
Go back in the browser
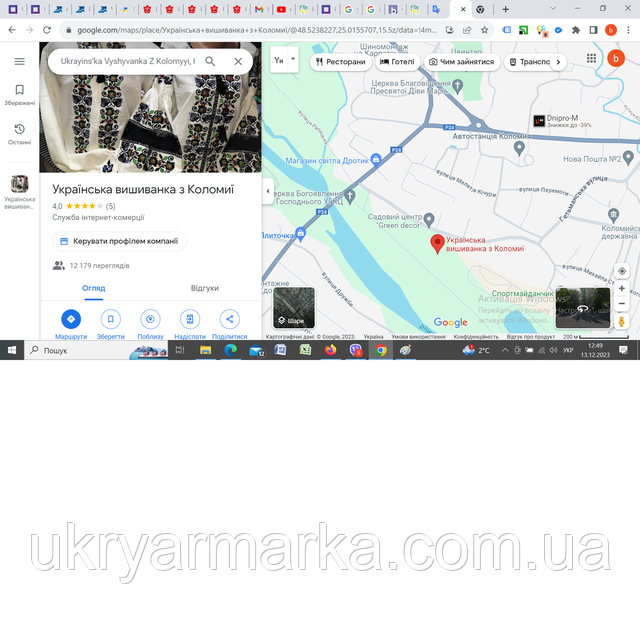coord(12,30)
